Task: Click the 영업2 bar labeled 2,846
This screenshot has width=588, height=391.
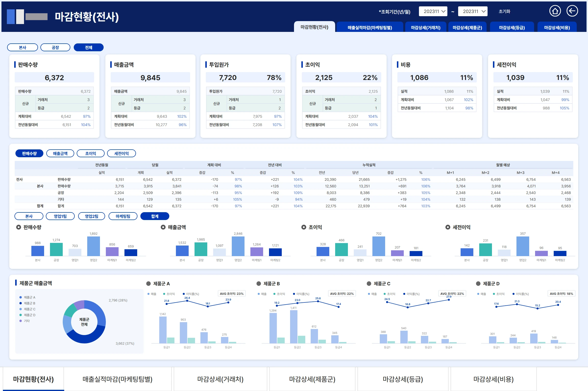Action: 238,246
